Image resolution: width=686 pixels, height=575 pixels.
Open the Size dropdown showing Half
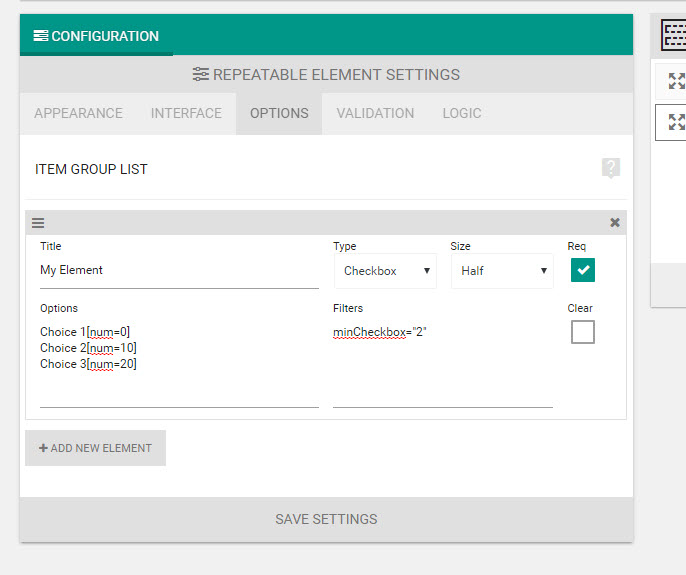point(502,271)
